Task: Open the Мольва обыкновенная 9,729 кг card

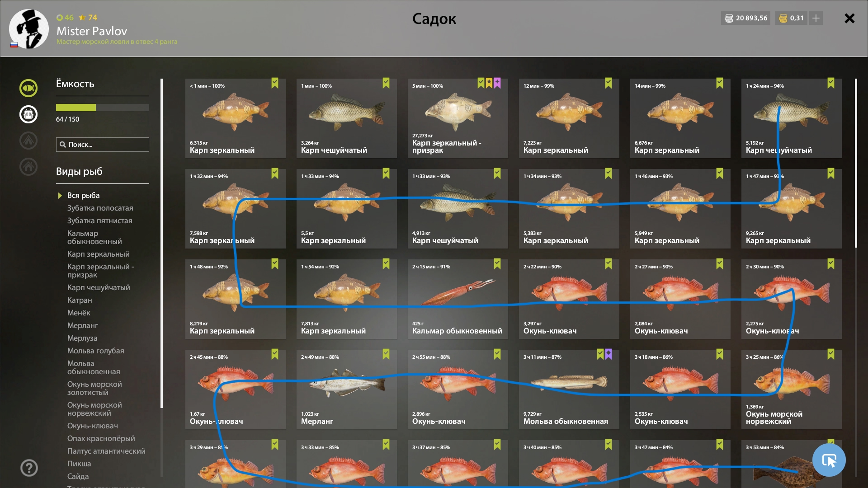Action: click(x=569, y=389)
